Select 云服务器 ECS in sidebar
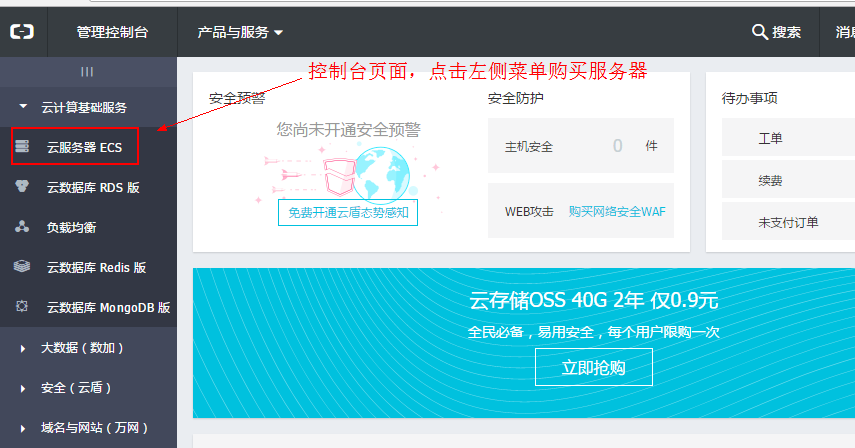Viewport: 855px width, 448px height. click(84, 147)
